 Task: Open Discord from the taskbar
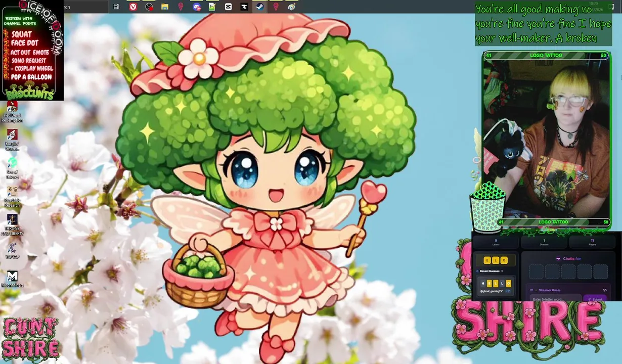click(197, 7)
